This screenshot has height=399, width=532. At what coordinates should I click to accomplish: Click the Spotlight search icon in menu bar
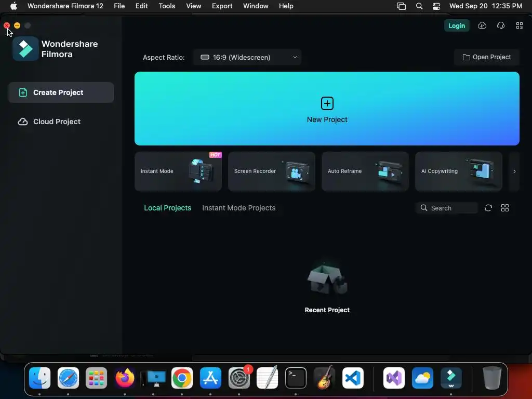click(x=419, y=6)
